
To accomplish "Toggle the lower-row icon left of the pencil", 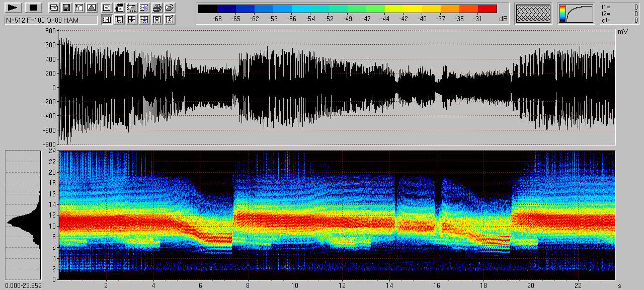I will 157,20.
